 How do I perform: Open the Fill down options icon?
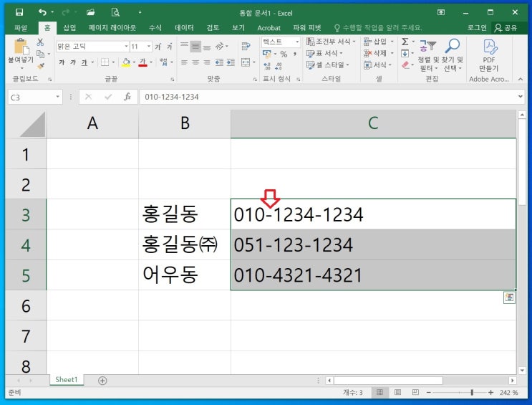coord(405,53)
